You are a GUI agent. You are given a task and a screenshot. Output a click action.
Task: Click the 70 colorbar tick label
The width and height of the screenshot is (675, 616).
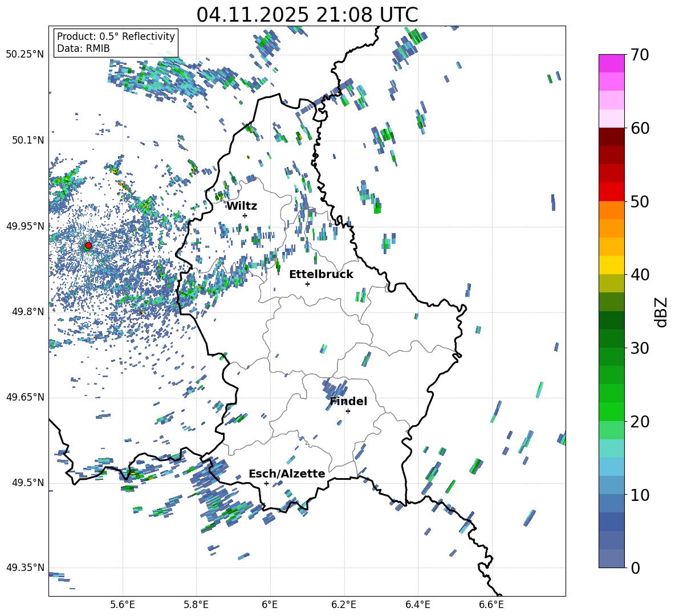coord(639,55)
